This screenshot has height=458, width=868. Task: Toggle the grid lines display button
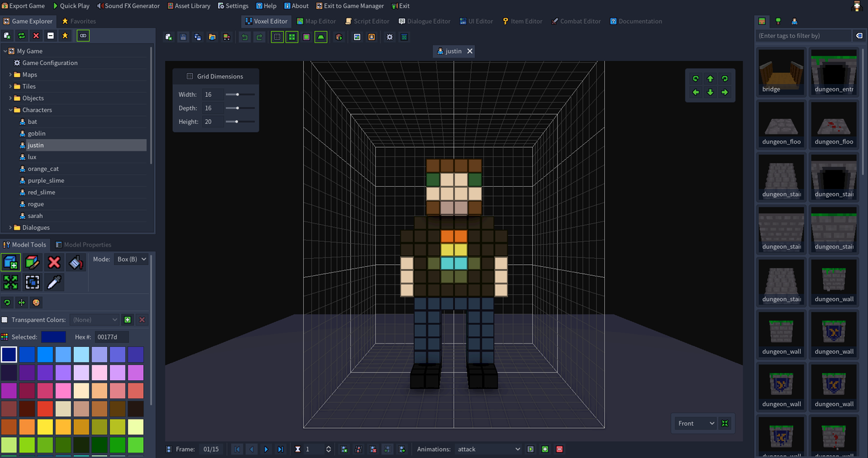pos(277,37)
